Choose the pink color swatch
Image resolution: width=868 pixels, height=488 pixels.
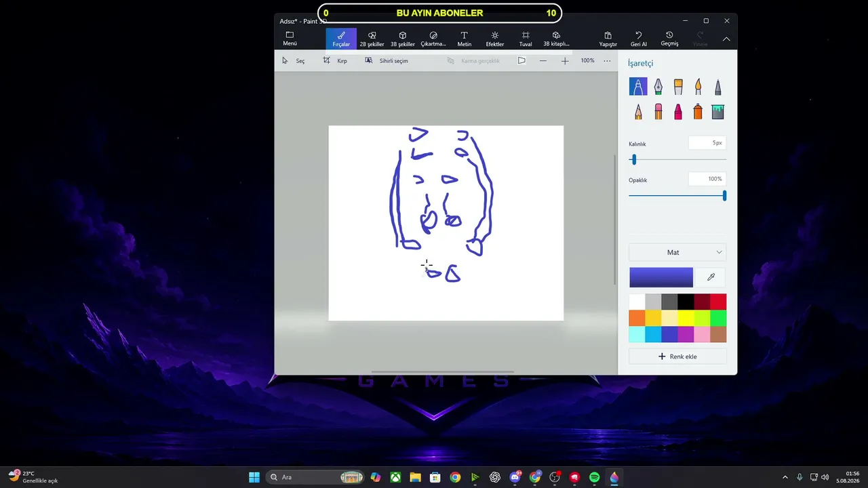coord(702,334)
